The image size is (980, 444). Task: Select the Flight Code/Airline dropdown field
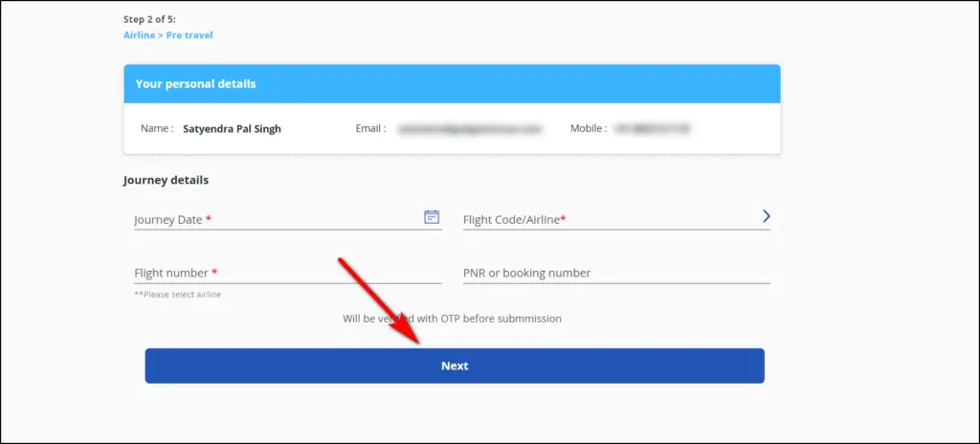pos(616,219)
